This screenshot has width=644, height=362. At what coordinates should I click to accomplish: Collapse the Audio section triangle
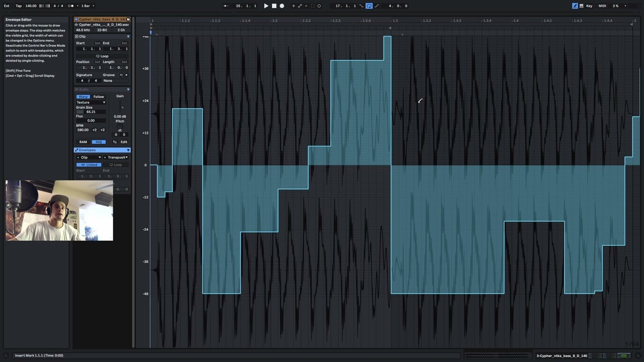[x=128, y=89]
